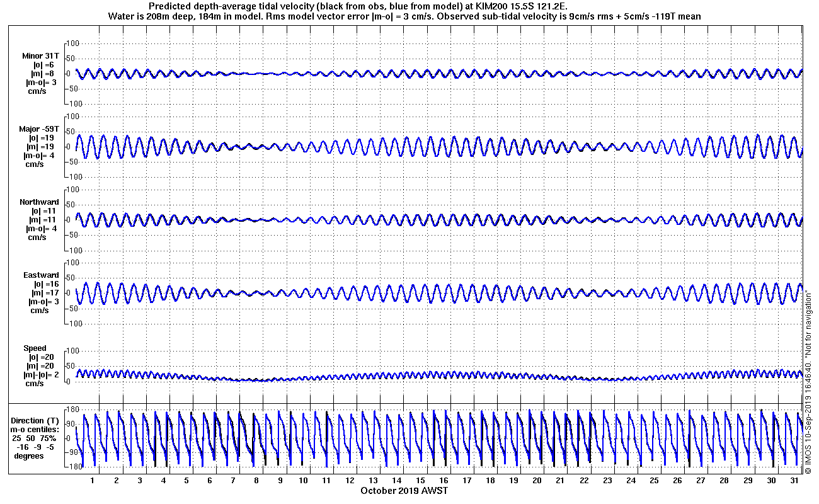Click '|o| =19' in the Major panel

pos(42,138)
